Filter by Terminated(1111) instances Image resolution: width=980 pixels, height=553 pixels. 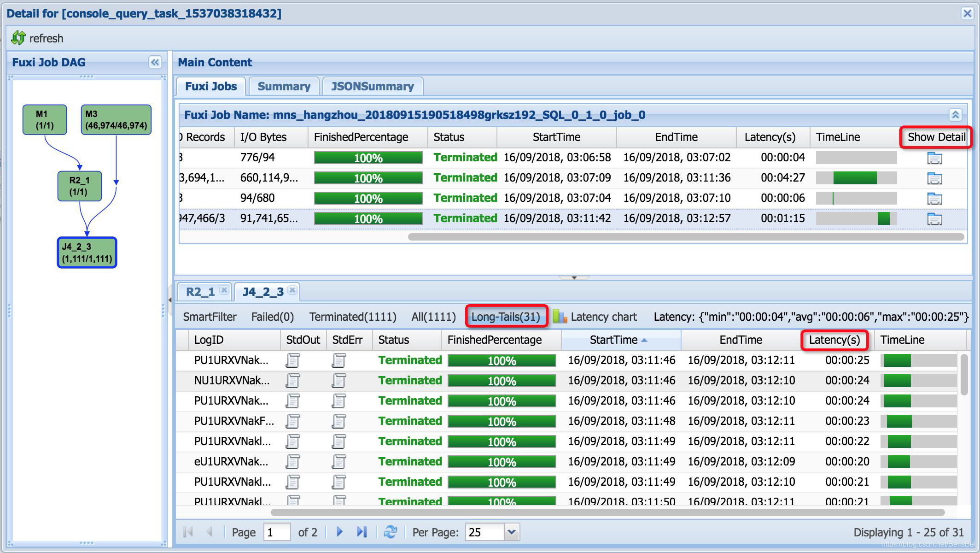tap(352, 317)
